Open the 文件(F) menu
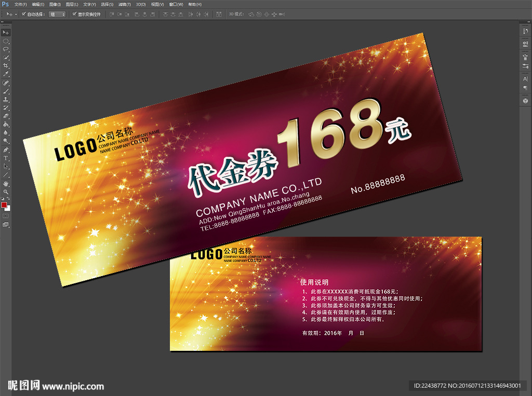Screen dimensions: 532x396 (x=21, y=4)
